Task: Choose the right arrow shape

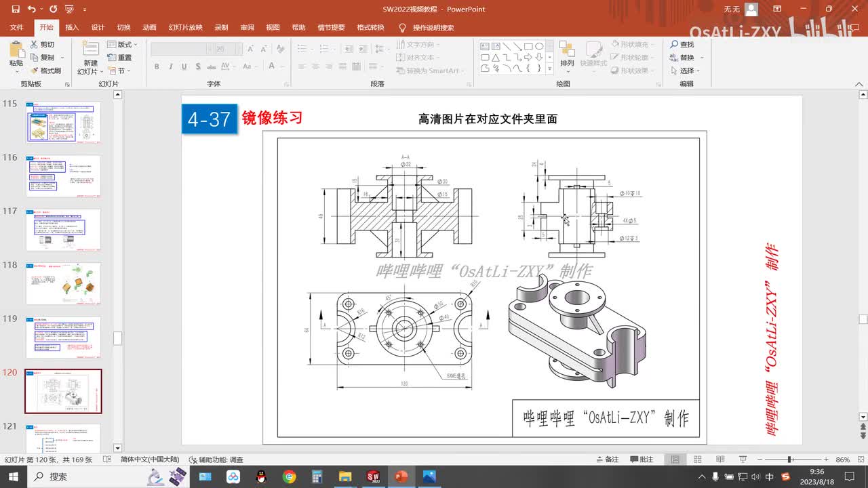Action: (528, 57)
